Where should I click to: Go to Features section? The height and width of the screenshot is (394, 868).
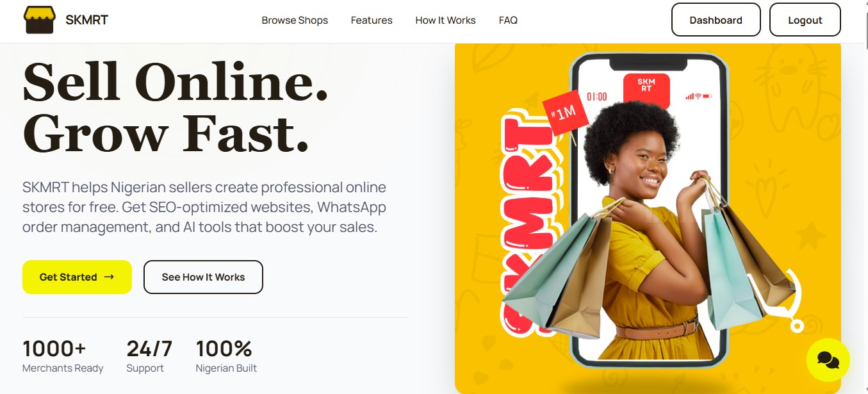click(372, 21)
